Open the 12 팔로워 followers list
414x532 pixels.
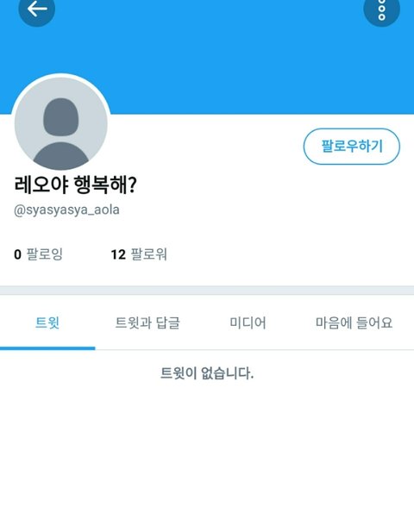(x=139, y=254)
